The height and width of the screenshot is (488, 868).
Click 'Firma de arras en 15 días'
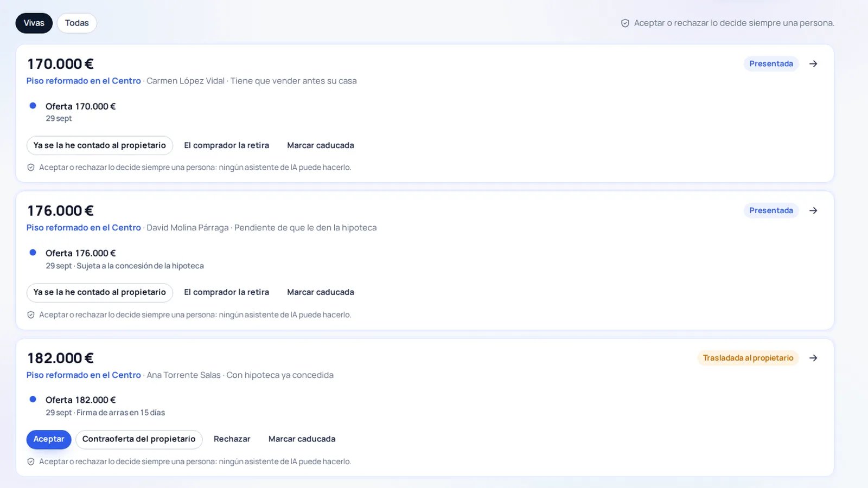[121, 413]
